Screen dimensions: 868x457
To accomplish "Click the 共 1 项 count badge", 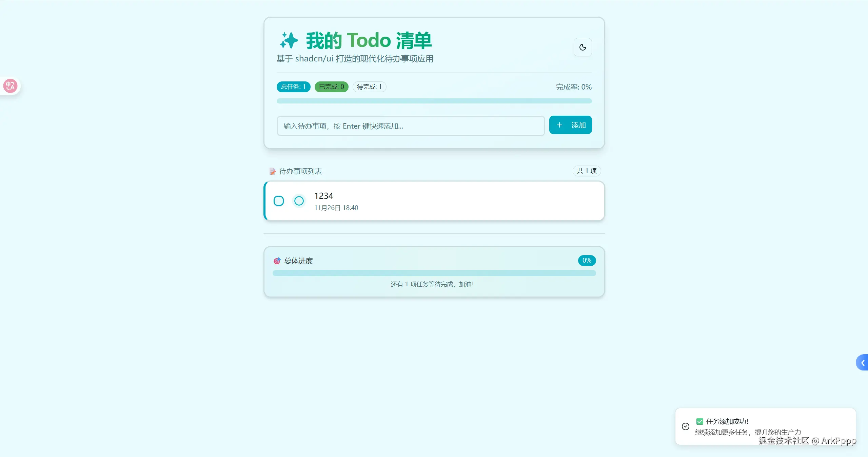I will click(x=587, y=171).
